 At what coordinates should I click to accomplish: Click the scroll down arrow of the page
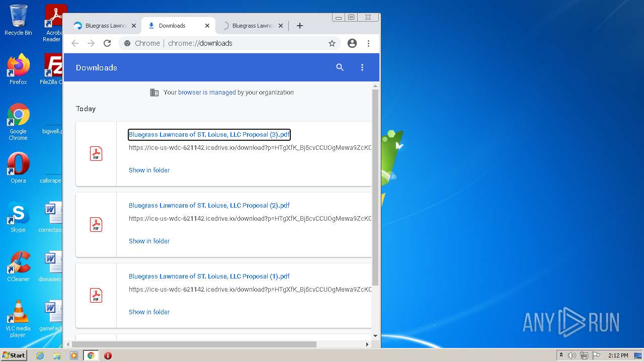coord(375,336)
